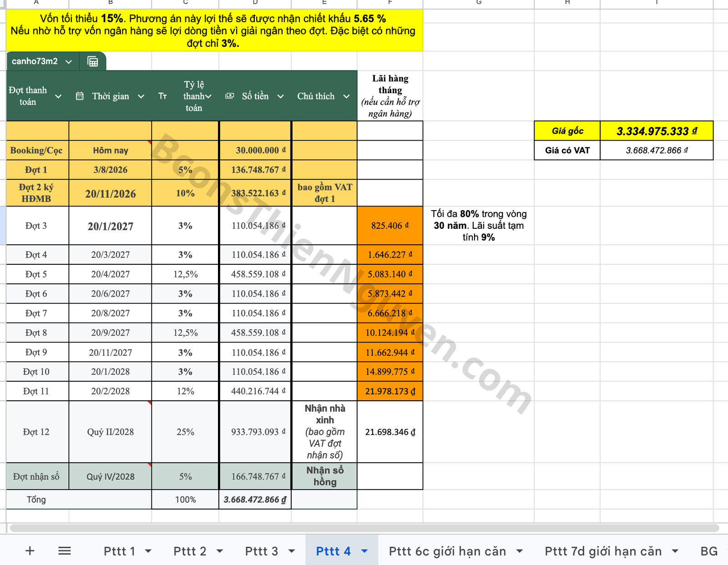
Task: Open Đợt thanh toán column dropdown
Action: click(58, 96)
